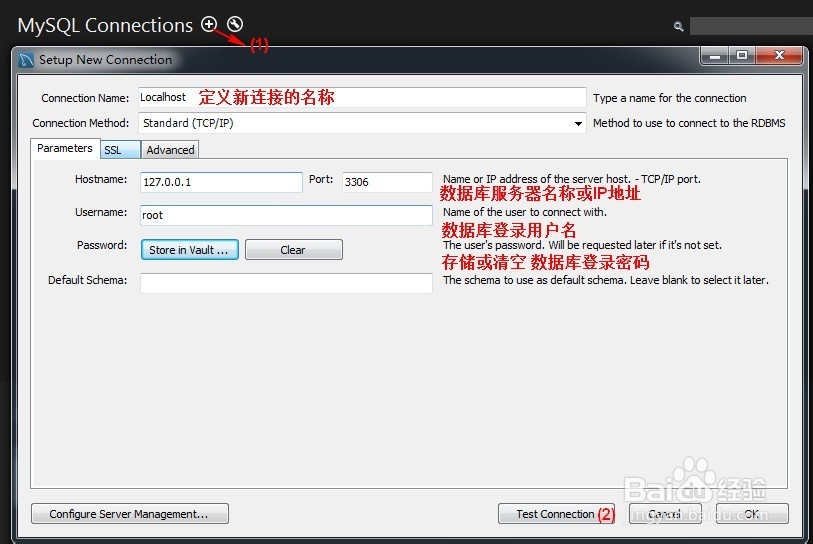Click the Test Connection button

click(556, 513)
